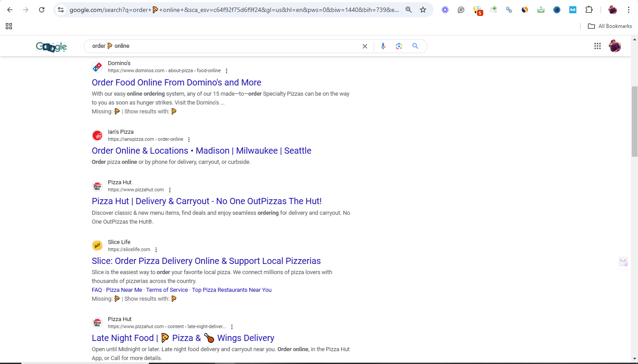Click the Slice Life yellow favicon

tap(97, 246)
